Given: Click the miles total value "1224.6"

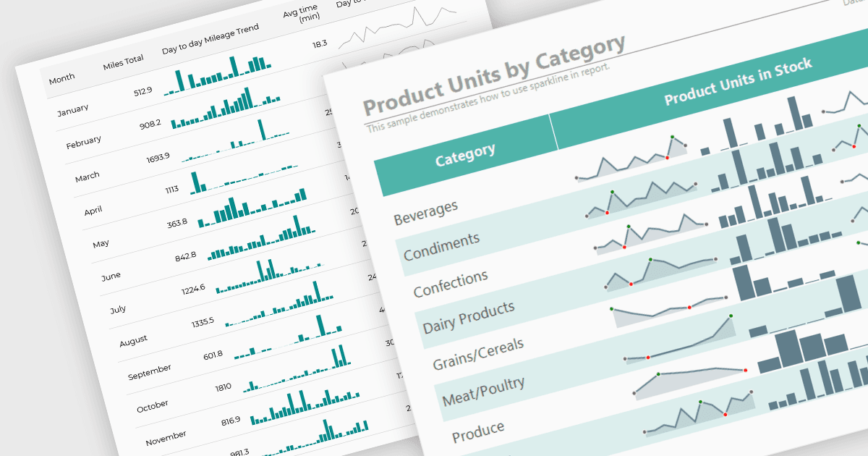Looking at the screenshot, I should [x=193, y=288].
